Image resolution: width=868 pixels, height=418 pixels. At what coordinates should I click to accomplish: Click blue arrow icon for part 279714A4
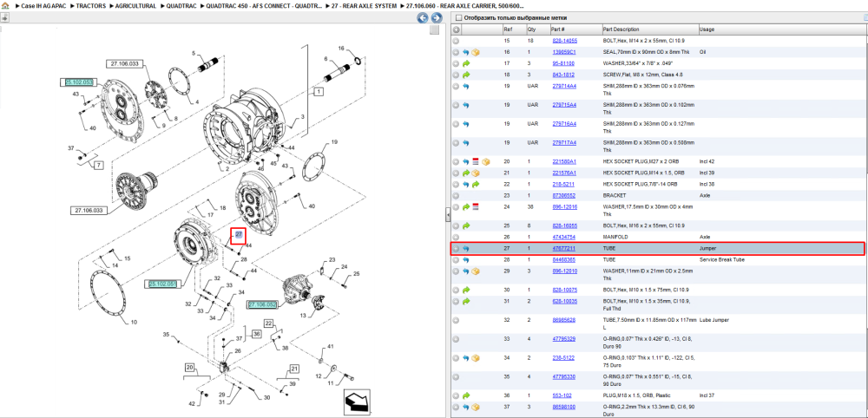tap(465, 86)
